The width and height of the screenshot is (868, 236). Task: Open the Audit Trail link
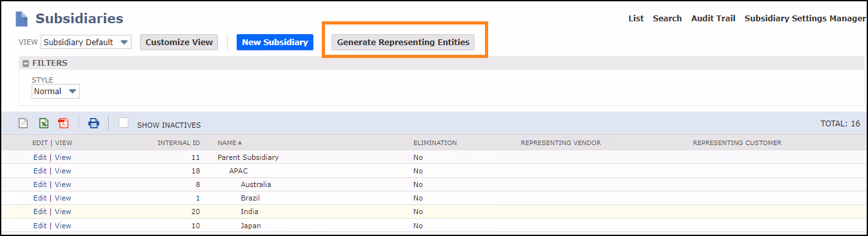pos(713,18)
